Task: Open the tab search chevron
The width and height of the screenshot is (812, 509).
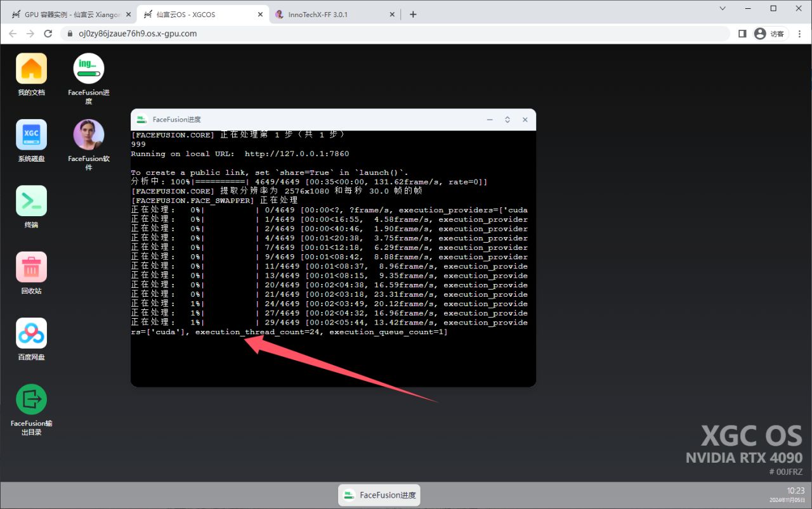Action: coord(723,8)
